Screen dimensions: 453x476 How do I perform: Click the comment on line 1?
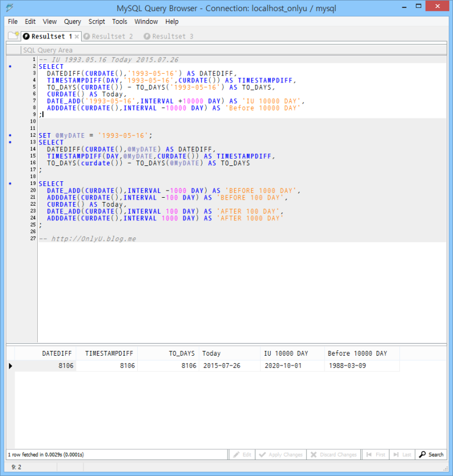pyautogui.click(x=109, y=60)
